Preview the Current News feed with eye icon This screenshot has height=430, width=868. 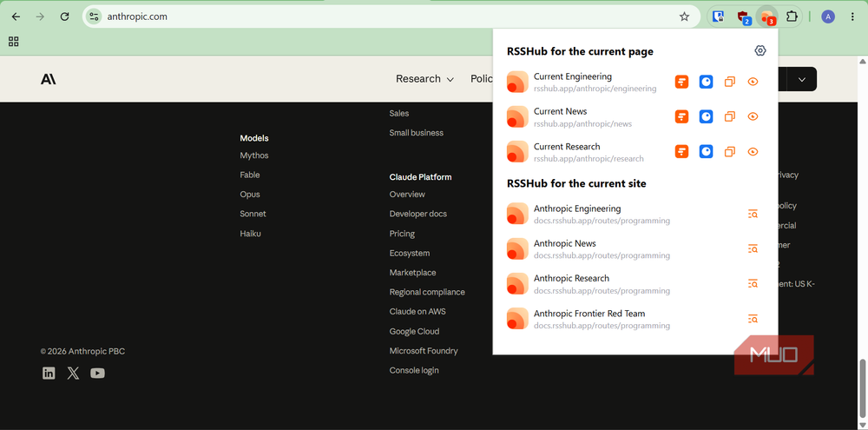pos(753,117)
